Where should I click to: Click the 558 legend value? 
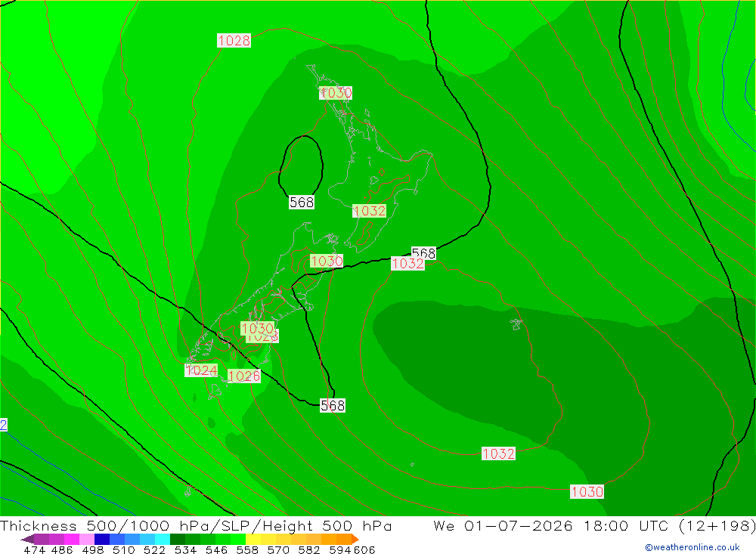click(x=247, y=549)
